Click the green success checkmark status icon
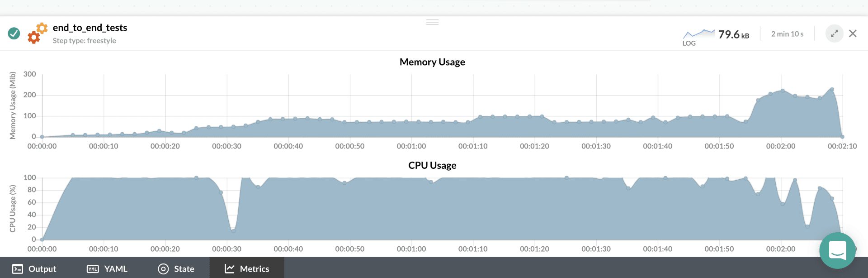This screenshot has height=278, width=868. tap(14, 34)
